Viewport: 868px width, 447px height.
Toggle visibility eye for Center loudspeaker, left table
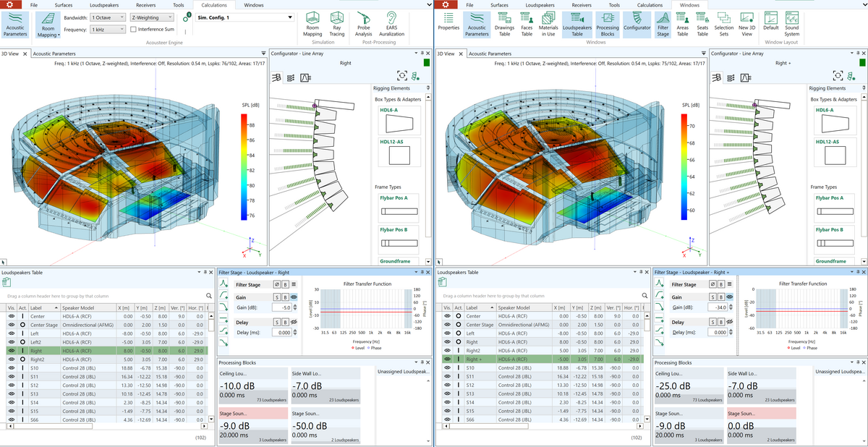point(12,316)
